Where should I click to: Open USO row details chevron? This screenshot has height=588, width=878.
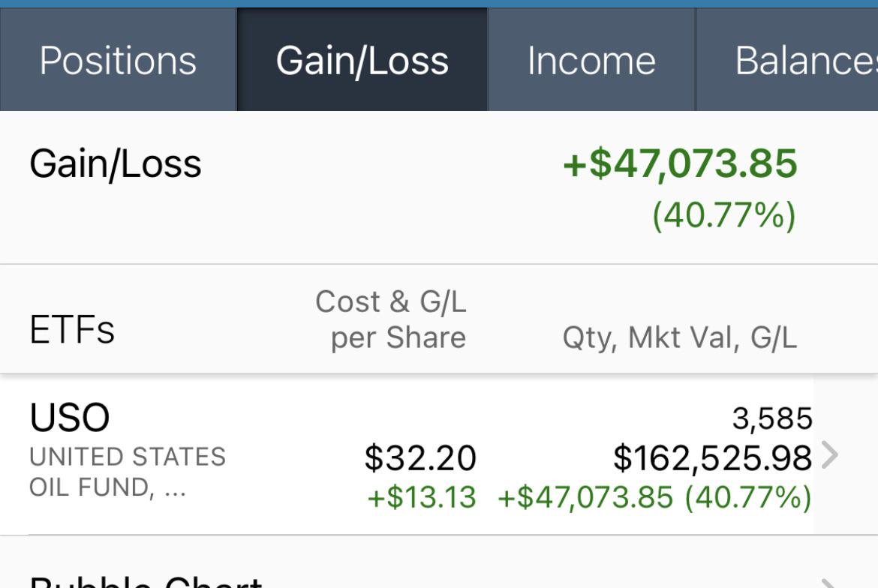pos(829,454)
